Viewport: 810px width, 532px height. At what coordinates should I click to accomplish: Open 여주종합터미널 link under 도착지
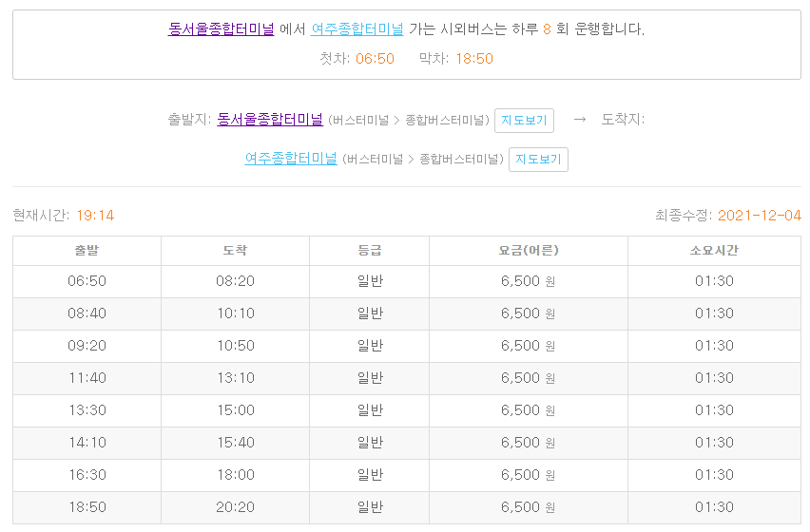[291, 159]
